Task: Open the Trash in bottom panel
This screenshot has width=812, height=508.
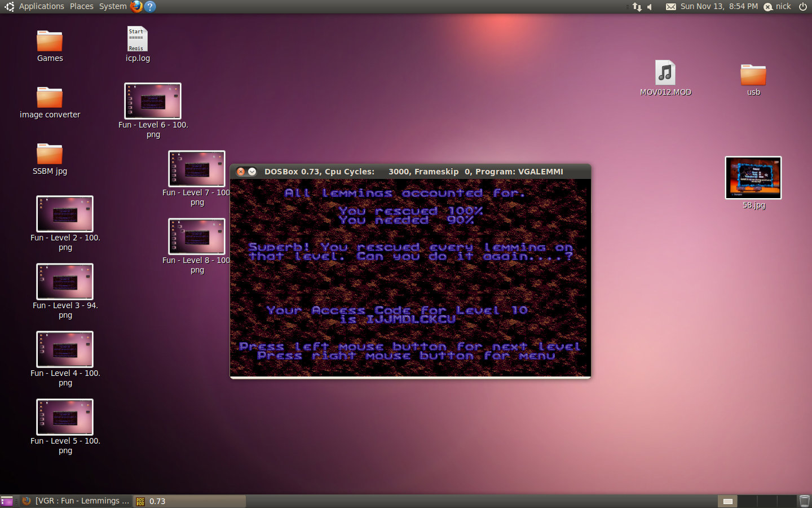Action: [804, 501]
